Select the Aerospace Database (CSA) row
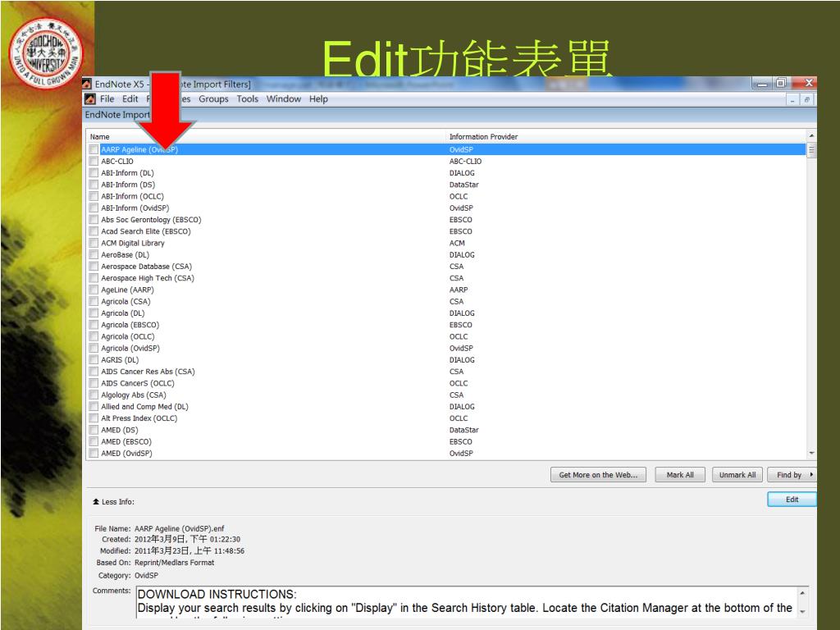The image size is (840, 630). pyautogui.click(x=447, y=267)
